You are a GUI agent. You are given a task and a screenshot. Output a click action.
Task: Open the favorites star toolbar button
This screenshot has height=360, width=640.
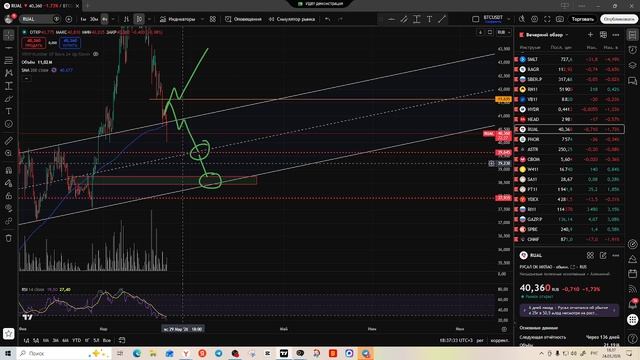coord(9,333)
